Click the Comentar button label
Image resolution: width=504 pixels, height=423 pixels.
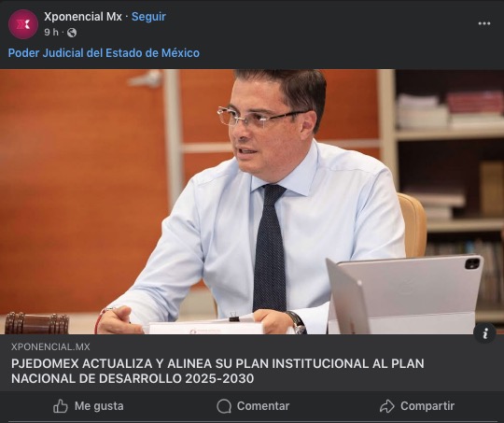pos(263,406)
